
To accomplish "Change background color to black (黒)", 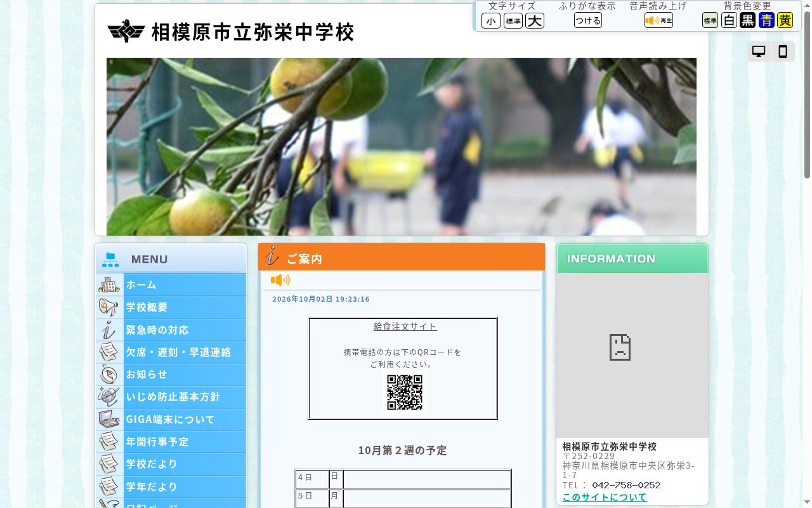I will 748,20.
